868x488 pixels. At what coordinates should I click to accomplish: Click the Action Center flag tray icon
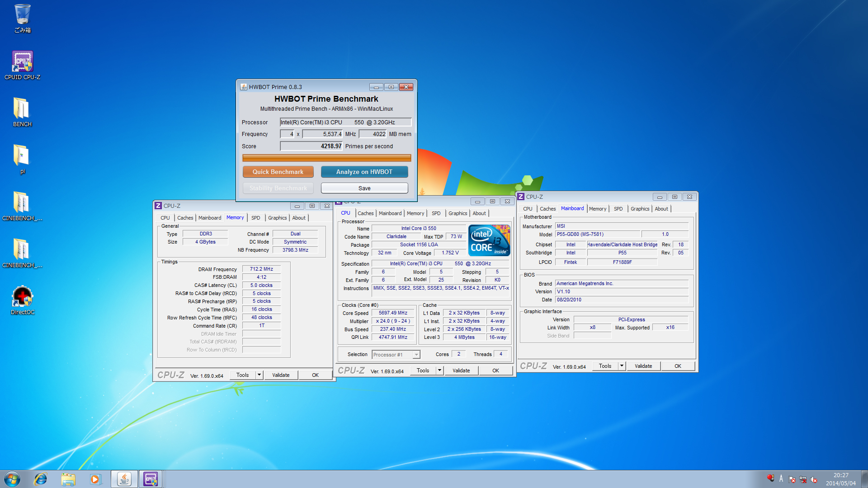pyautogui.click(x=792, y=480)
